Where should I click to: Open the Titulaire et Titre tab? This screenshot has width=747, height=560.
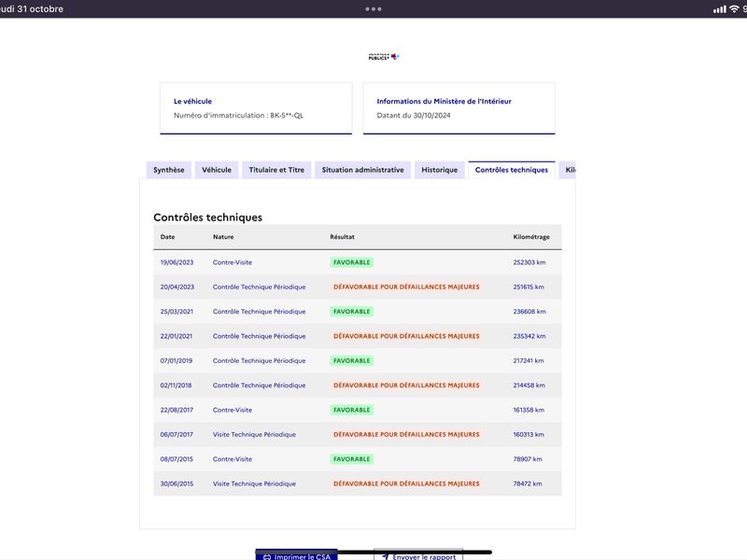[x=276, y=170]
